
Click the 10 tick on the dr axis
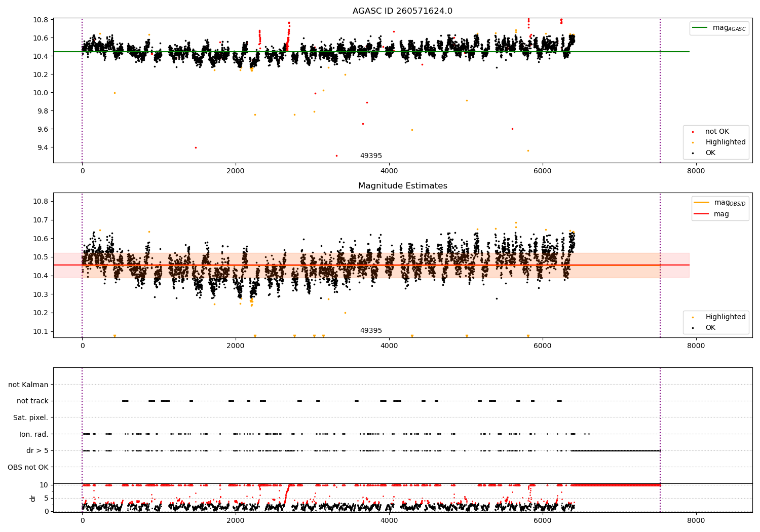pyautogui.click(x=44, y=485)
